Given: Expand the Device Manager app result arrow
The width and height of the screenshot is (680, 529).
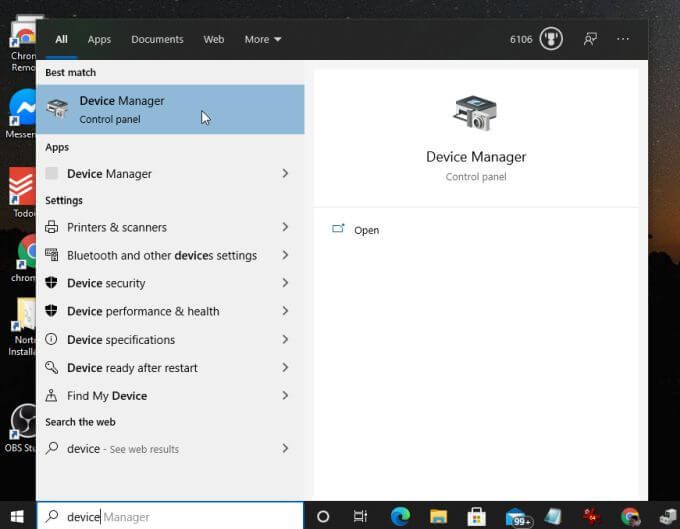Looking at the screenshot, I should [285, 173].
